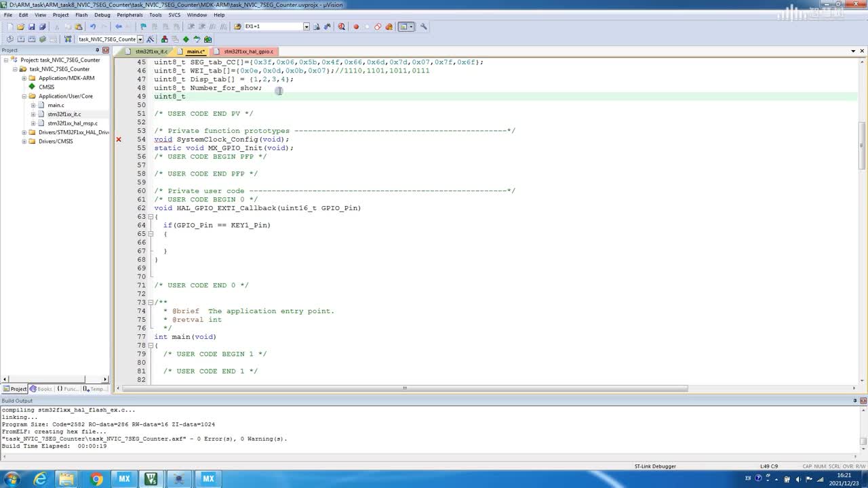Image resolution: width=868 pixels, height=488 pixels.
Task: Undo the last edit via toolbar
Action: click(x=93, y=26)
